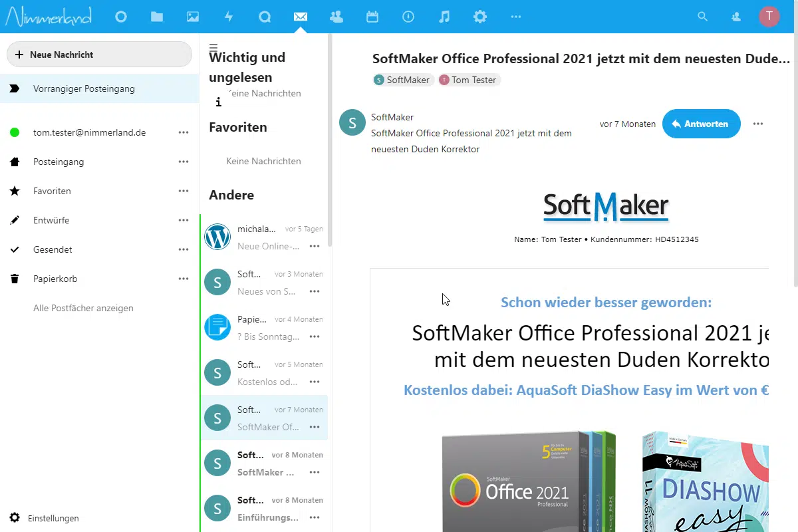This screenshot has width=798, height=532.
Task: Open the three-dot menu for Papierkorb
Action: coord(184,279)
